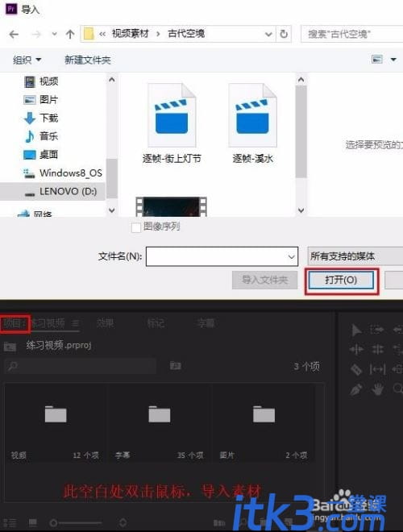Switch to 项目: 练习视频 tab

pos(34,323)
